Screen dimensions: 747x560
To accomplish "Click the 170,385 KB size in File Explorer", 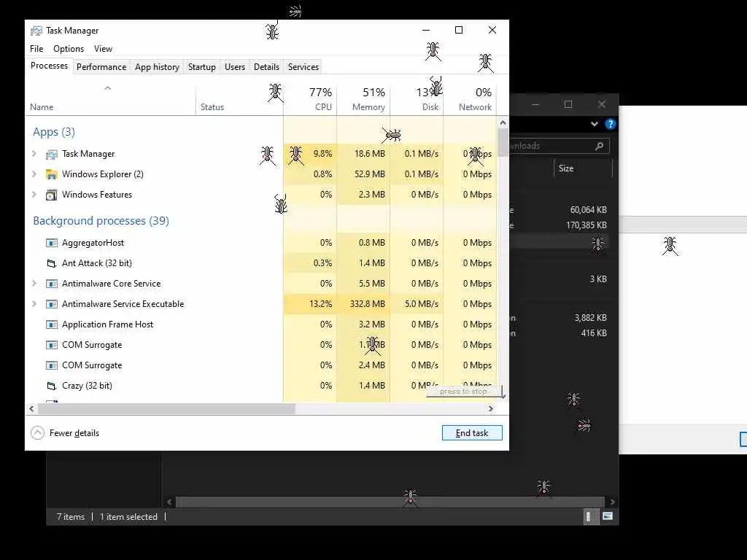I will pyautogui.click(x=587, y=225).
